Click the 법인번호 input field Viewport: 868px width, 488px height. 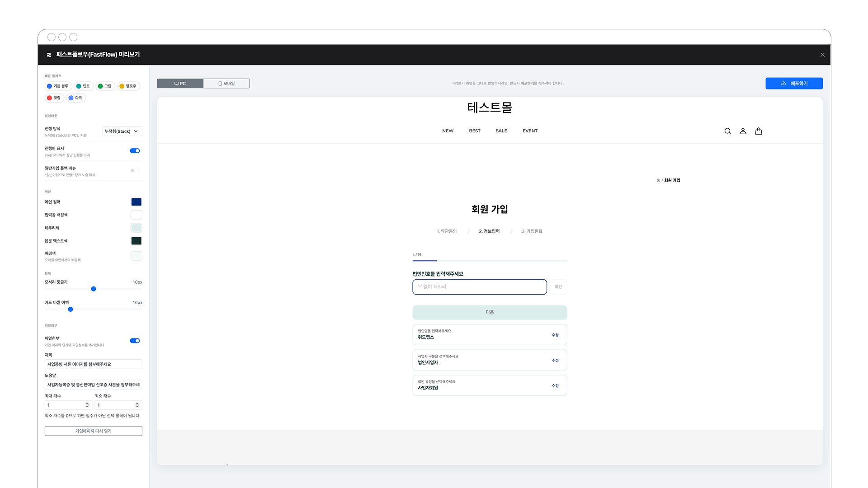point(480,287)
